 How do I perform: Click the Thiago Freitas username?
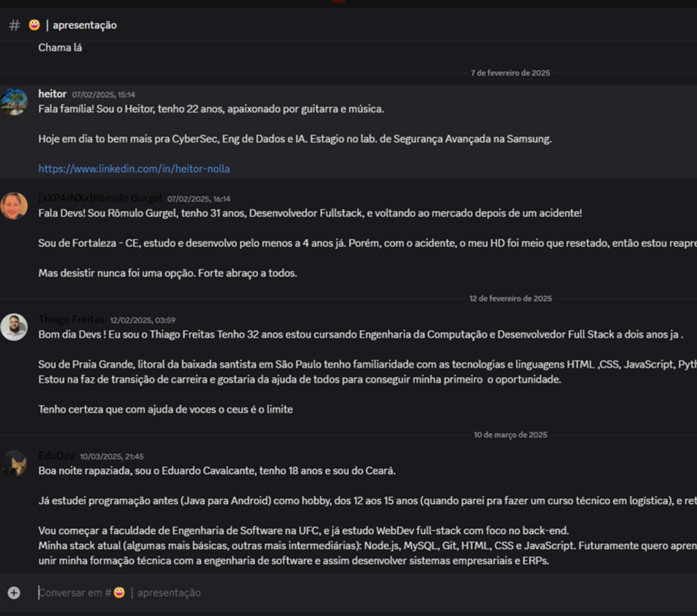coord(72,320)
